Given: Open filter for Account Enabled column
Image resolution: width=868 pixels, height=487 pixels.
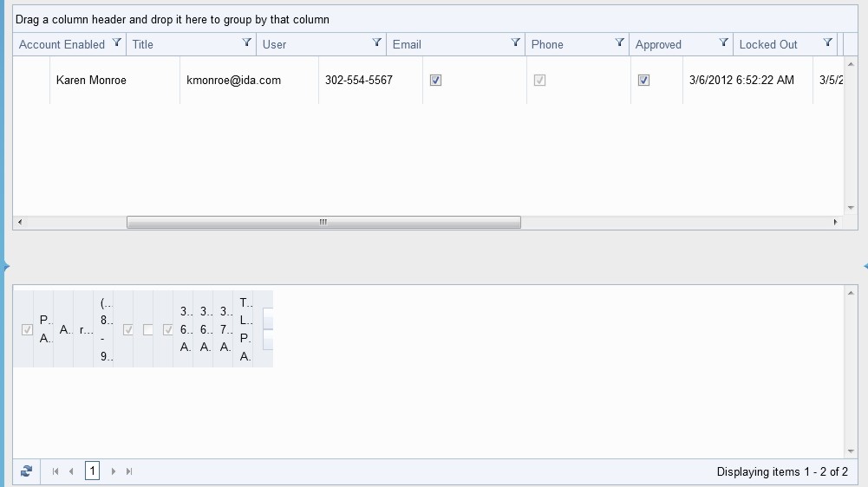Looking at the screenshot, I should 116,42.
